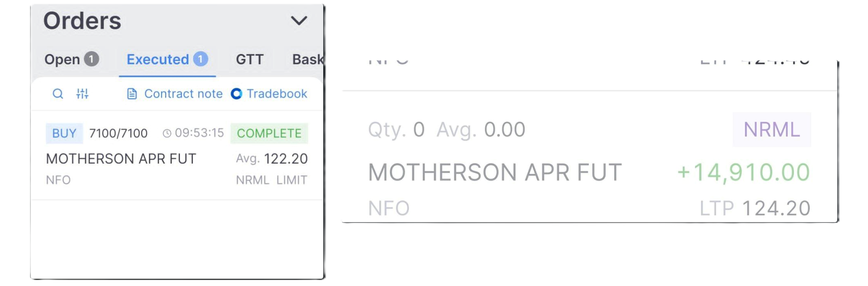Go to the Basket tab
868x286 pixels.
tap(307, 59)
